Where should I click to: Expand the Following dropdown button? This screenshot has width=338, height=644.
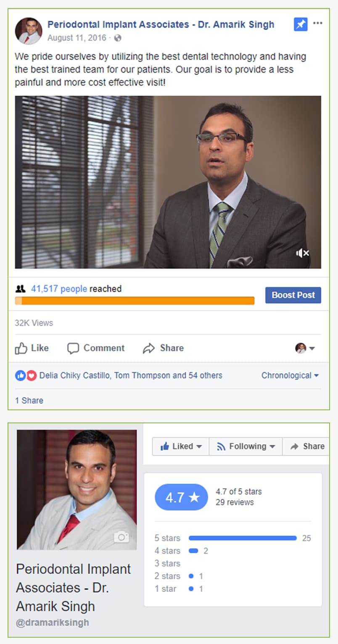pos(246,446)
